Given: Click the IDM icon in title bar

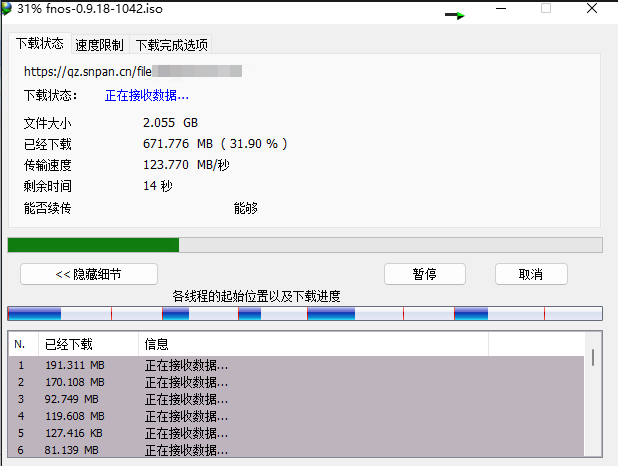Looking at the screenshot, I should [x=9, y=9].
